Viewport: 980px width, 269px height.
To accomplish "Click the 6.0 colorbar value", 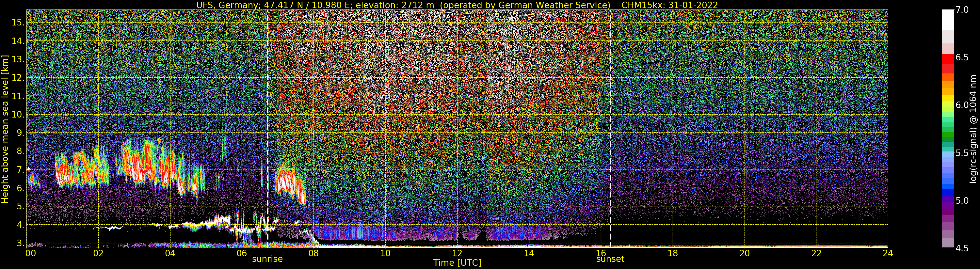I will [x=962, y=105].
